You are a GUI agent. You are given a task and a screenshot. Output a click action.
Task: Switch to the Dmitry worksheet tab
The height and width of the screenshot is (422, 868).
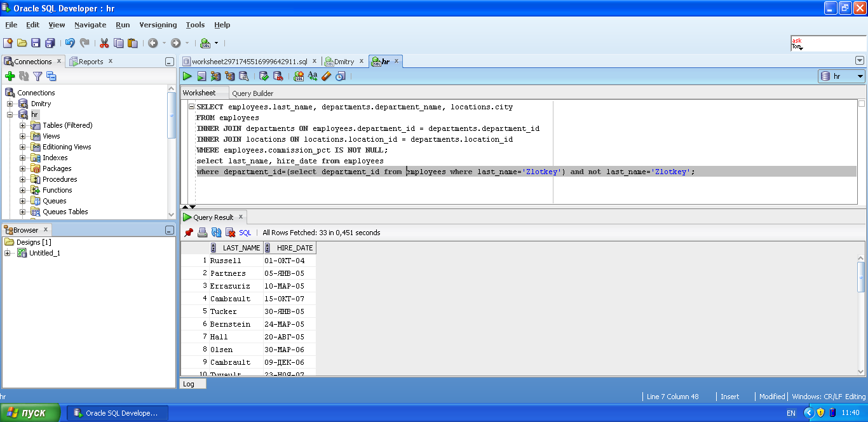coord(344,62)
